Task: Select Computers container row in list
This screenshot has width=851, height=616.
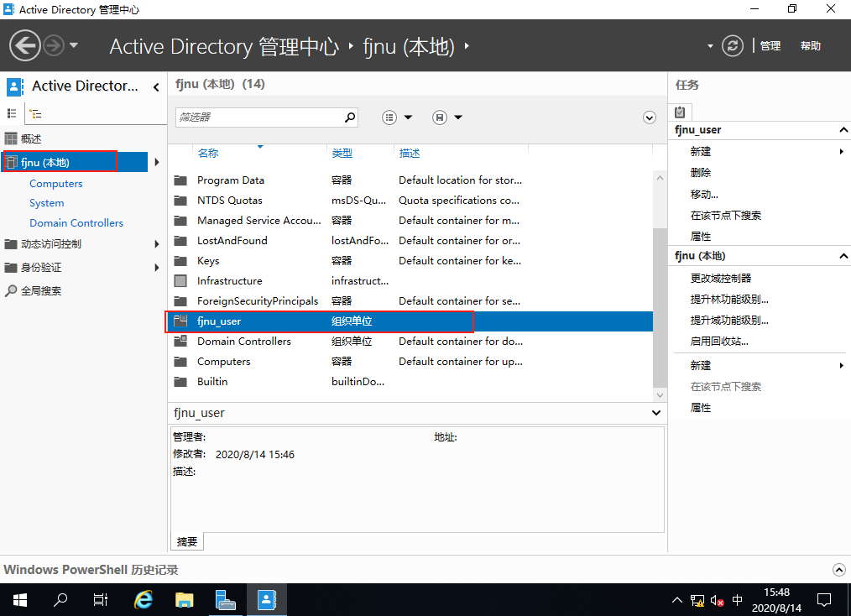Action: click(410, 362)
